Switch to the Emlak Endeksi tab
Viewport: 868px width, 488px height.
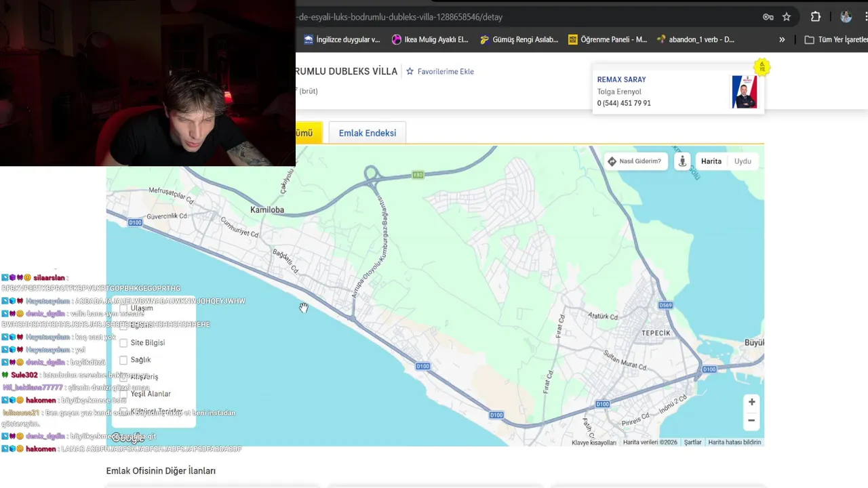368,133
